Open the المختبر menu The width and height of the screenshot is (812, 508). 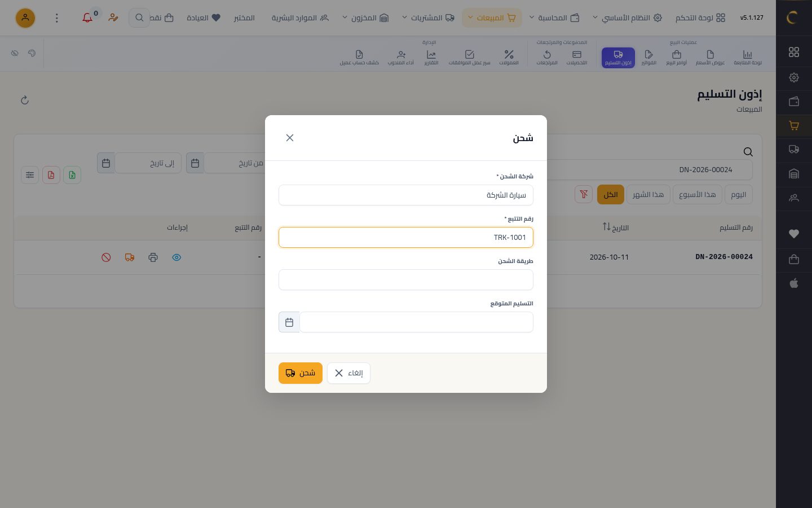pos(245,18)
